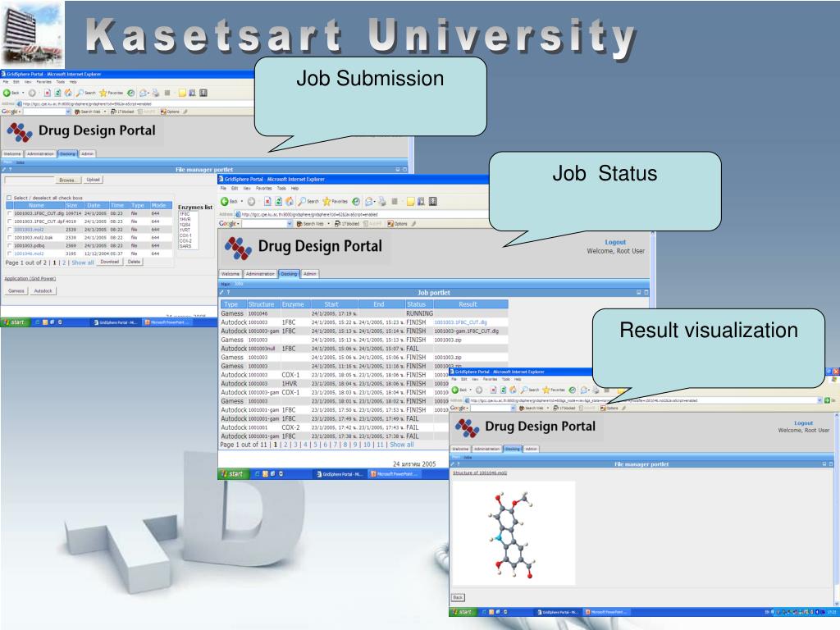Click Drug Design Portal logo in Job Submission window

tap(20, 132)
